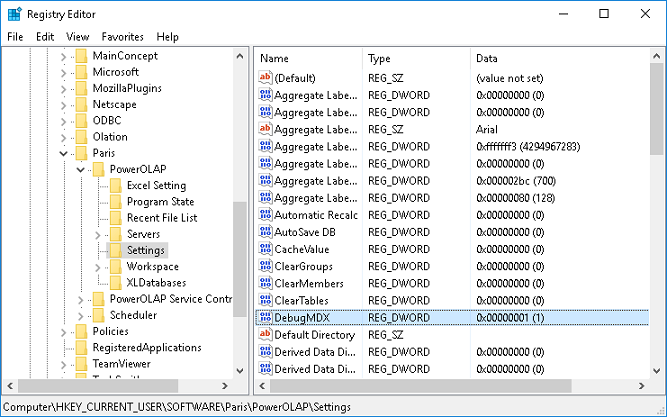The width and height of the screenshot is (667, 417).
Task: Expand the Scheduler key
Action: point(80,316)
